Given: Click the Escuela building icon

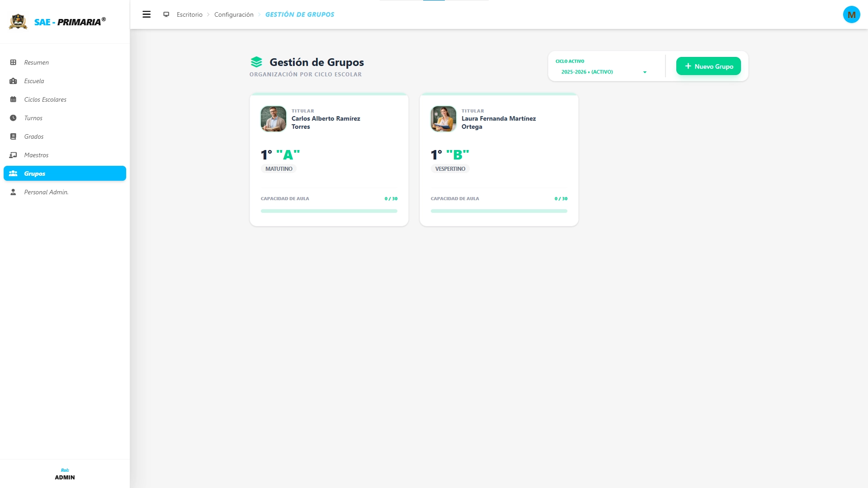Looking at the screenshot, I should [13, 81].
